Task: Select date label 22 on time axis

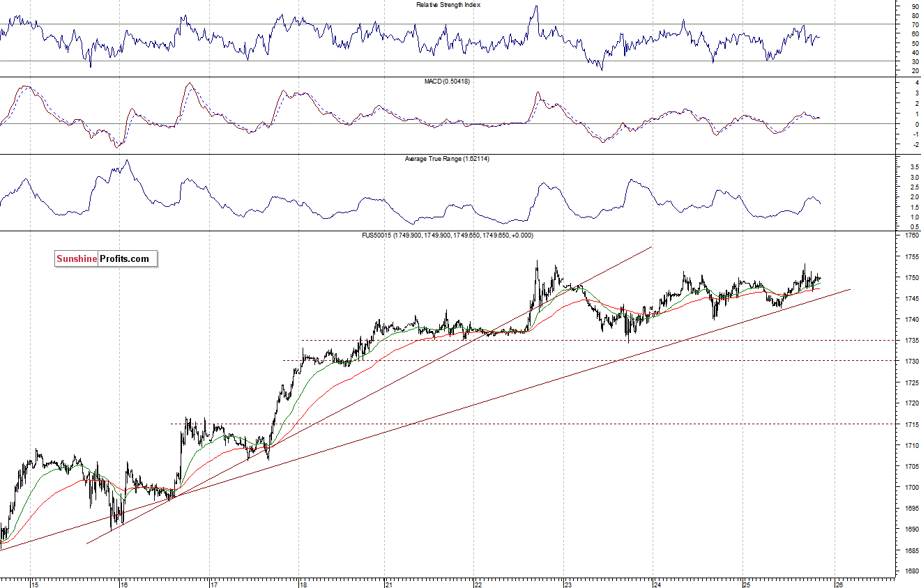Action: tap(479, 584)
